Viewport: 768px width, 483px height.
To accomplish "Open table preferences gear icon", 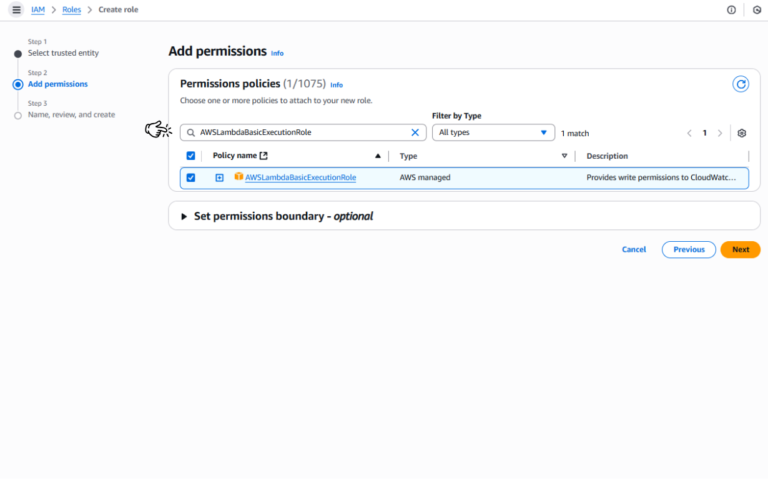I will (x=741, y=133).
